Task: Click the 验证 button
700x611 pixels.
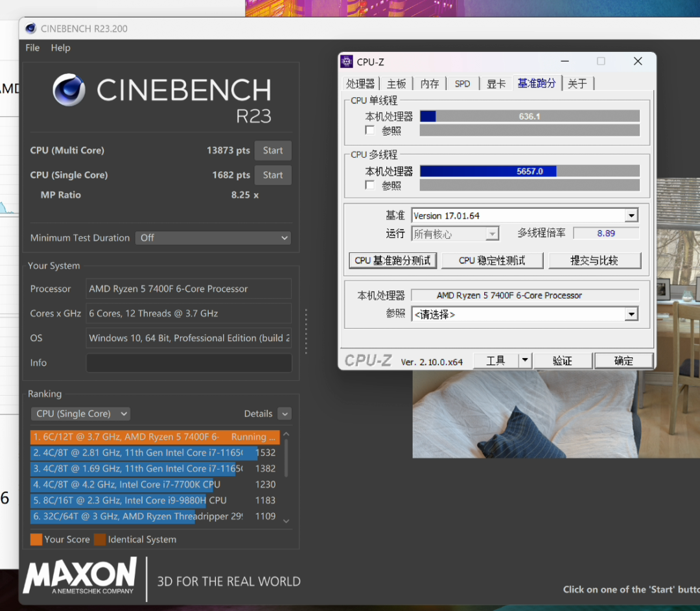Action: [563, 361]
